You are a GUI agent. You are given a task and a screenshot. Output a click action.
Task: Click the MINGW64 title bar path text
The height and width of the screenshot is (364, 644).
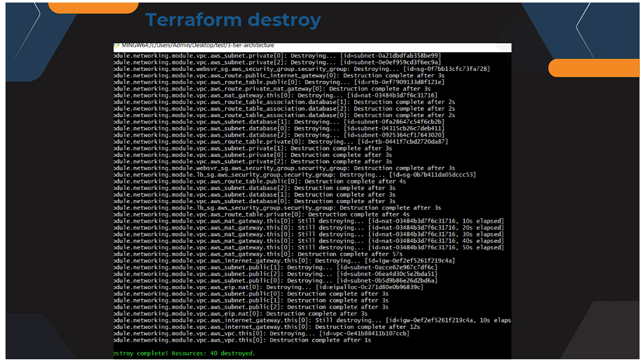[198, 45]
